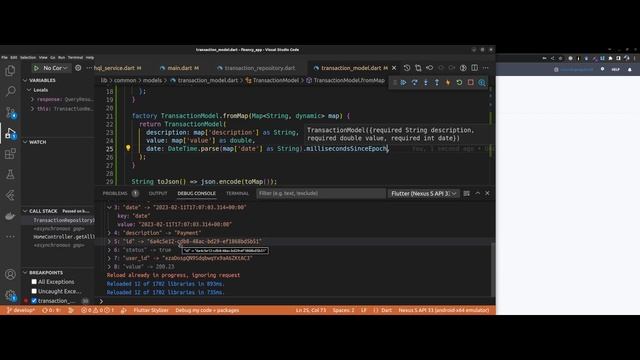The height and width of the screenshot is (360, 640).
Task: Click Nexus 5 API 33 device in status bar
Action: click(443, 310)
